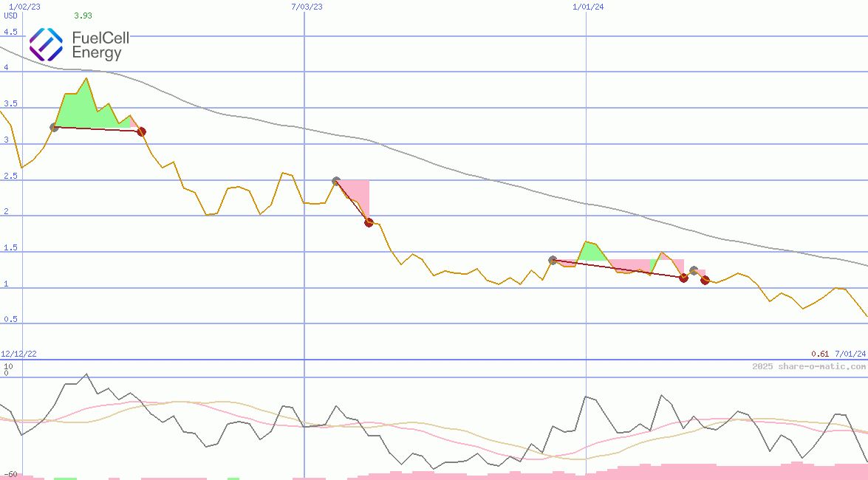
Task: Click the pink loss area below 2.5
Action: click(x=358, y=193)
